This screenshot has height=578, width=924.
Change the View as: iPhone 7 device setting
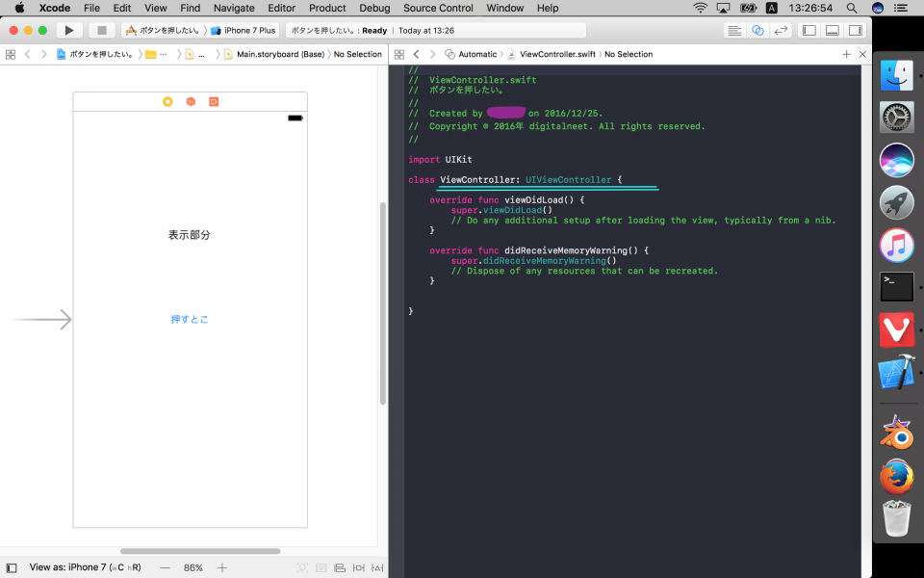(x=86, y=567)
